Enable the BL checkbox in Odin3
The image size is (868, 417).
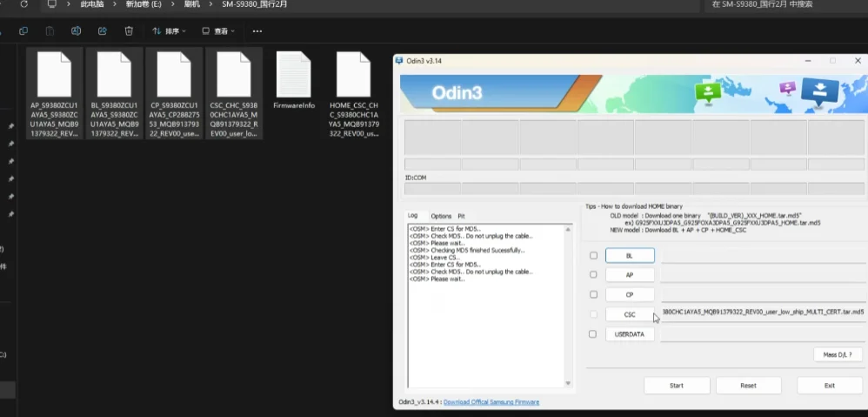coord(593,256)
